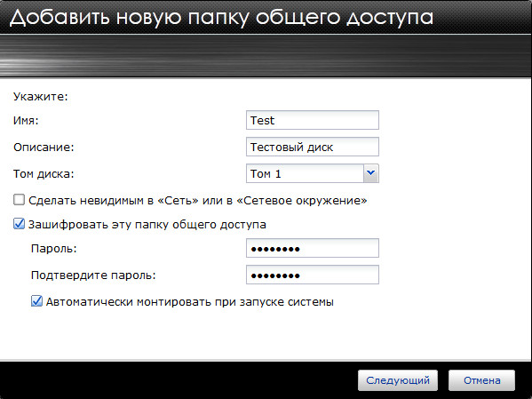Select the Подтвердите пароль field
Viewport: 532px width, 399px height.
pyautogui.click(x=312, y=275)
